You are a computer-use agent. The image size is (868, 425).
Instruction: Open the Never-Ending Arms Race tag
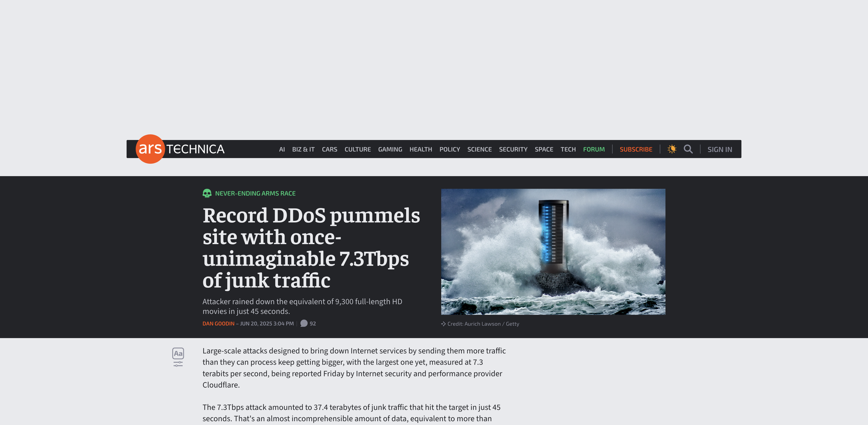click(255, 193)
